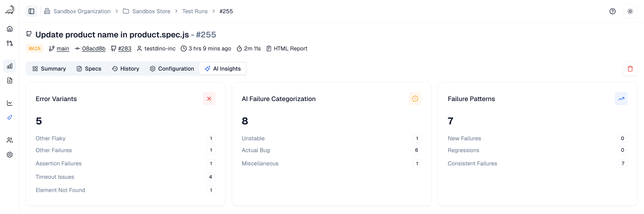
Task: Open the Reports document icon in sidebar
Action: (x=10, y=80)
